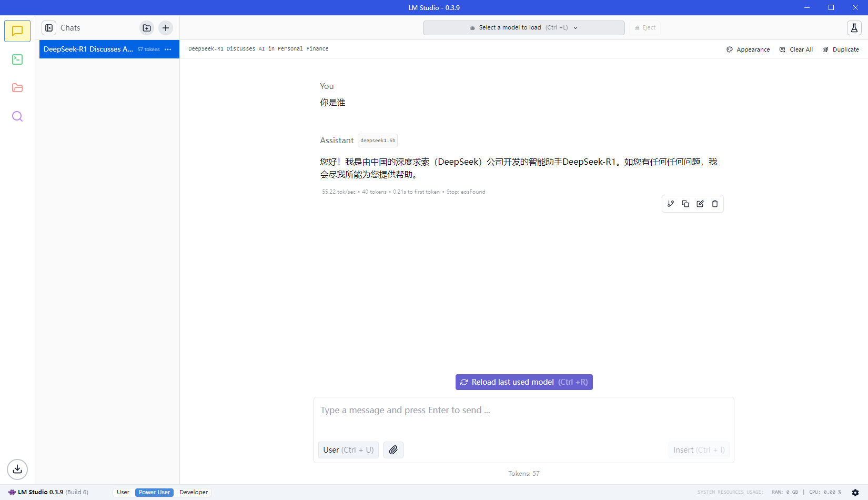Click the deepseek1.5b model tag
Image resolution: width=868 pixels, height=500 pixels.
tap(378, 141)
